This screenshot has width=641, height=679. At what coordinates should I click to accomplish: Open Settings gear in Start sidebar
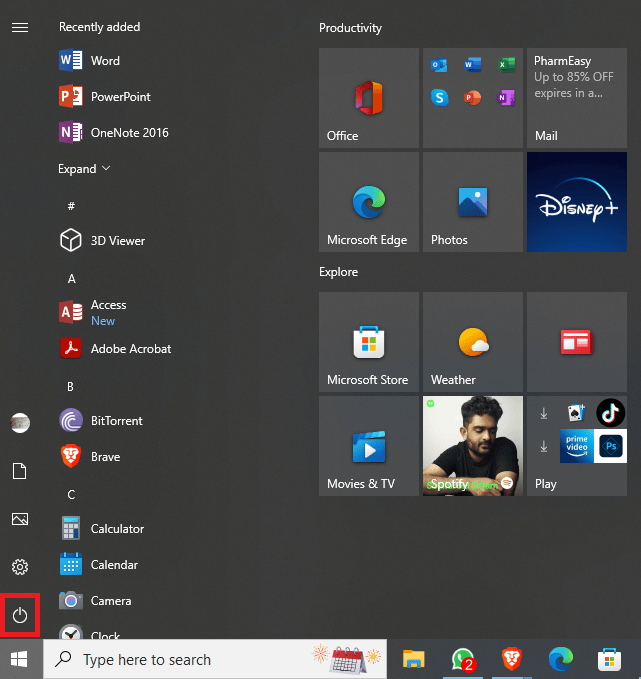20,567
